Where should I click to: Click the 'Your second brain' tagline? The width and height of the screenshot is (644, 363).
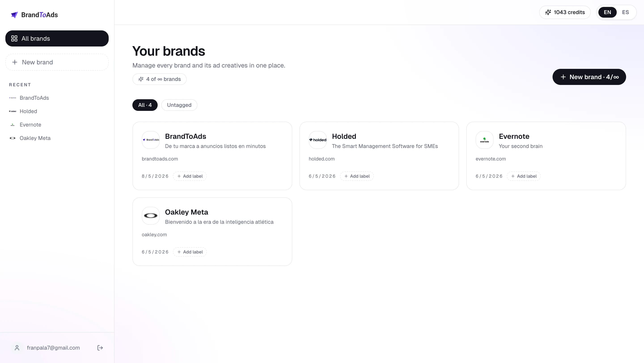point(521,146)
